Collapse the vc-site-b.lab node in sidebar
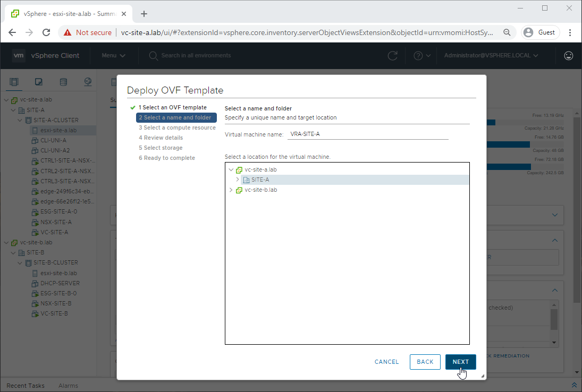 tap(6, 243)
